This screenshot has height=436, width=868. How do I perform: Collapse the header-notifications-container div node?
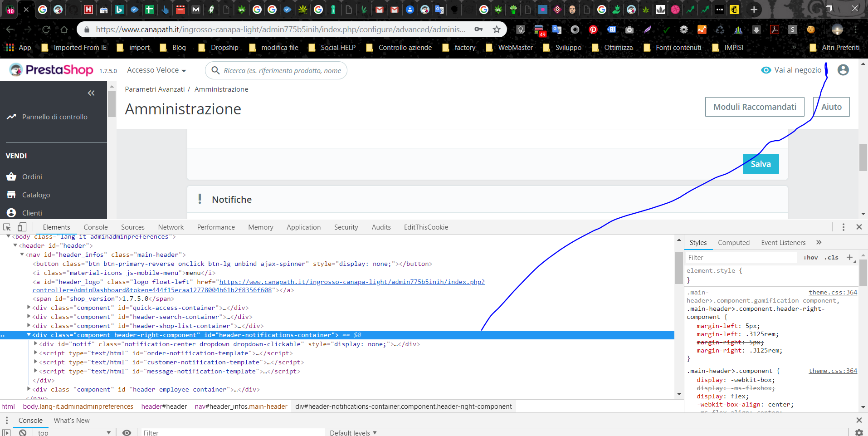pos(29,335)
